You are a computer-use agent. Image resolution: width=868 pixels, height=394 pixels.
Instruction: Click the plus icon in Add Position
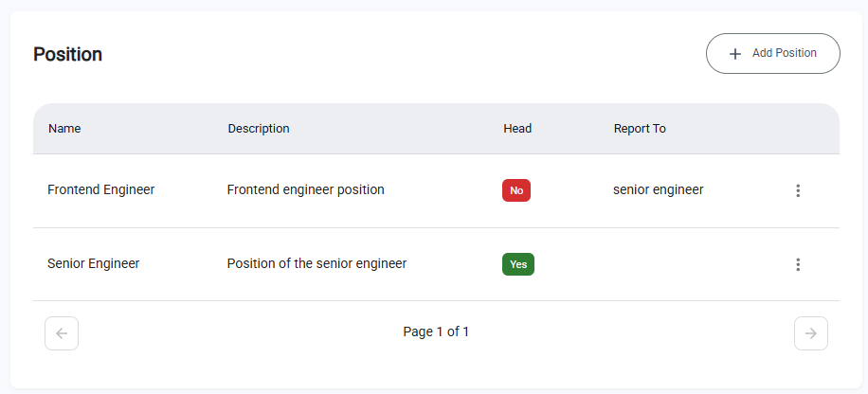click(735, 54)
